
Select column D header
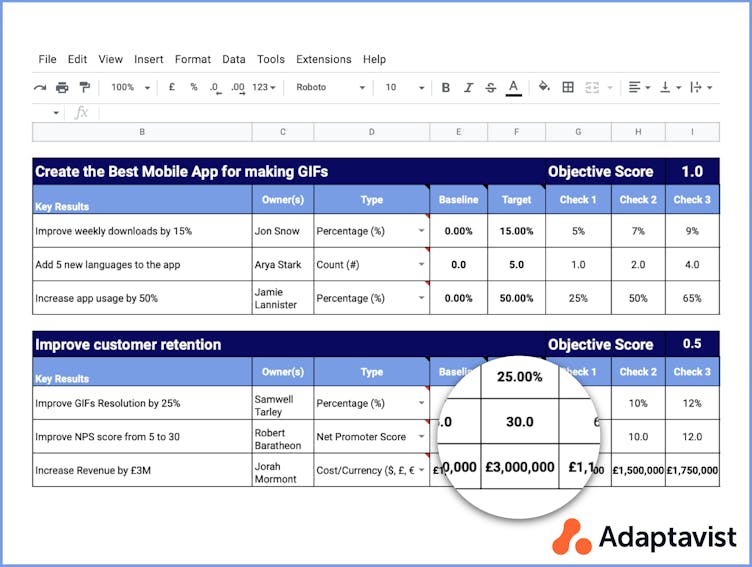click(371, 132)
